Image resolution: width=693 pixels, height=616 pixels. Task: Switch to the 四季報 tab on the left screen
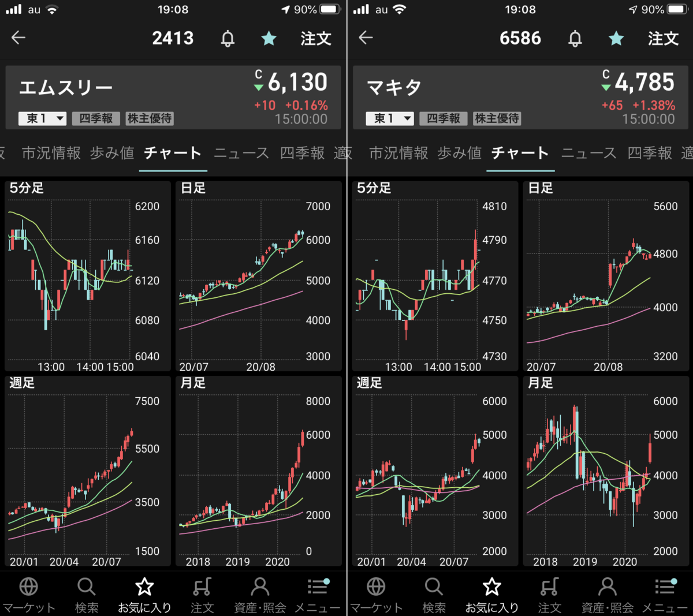[302, 153]
